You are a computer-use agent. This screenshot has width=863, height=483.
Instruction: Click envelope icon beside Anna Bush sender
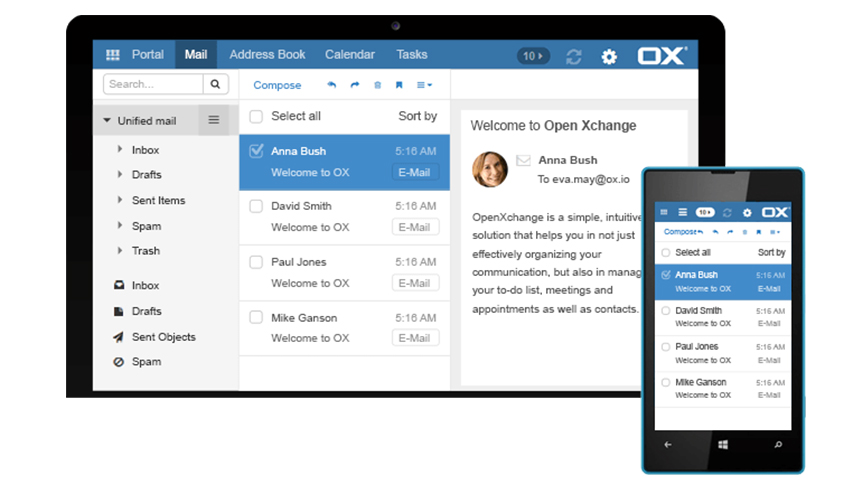pyautogui.click(x=523, y=160)
